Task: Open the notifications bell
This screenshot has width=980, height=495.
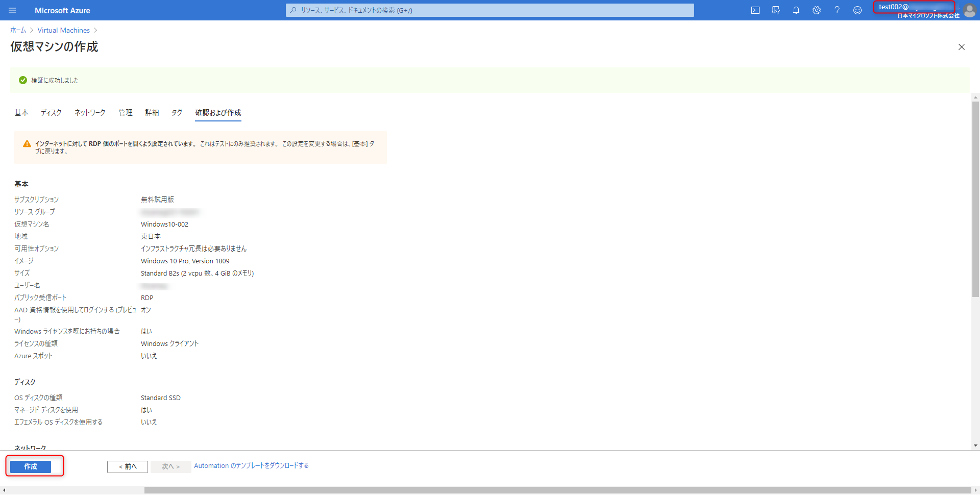Action: coord(796,10)
